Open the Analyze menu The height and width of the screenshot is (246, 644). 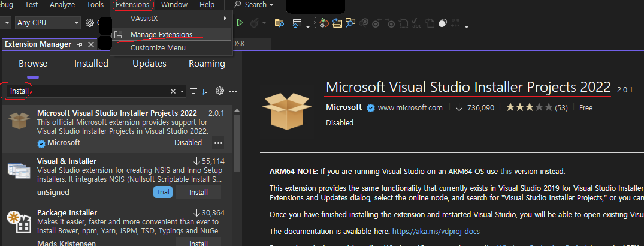62,5
